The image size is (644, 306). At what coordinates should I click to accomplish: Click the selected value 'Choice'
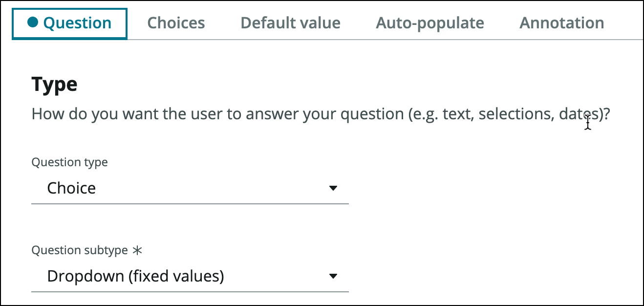(x=71, y=188)
